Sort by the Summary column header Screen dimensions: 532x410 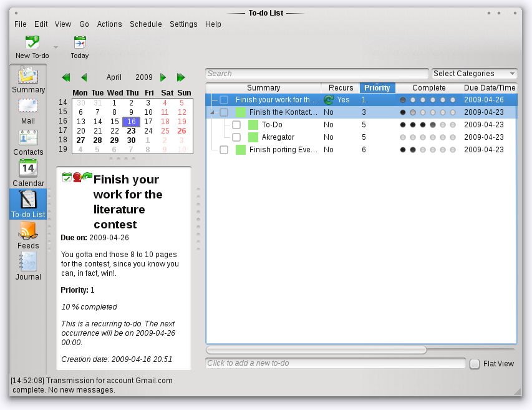(263, 88)
